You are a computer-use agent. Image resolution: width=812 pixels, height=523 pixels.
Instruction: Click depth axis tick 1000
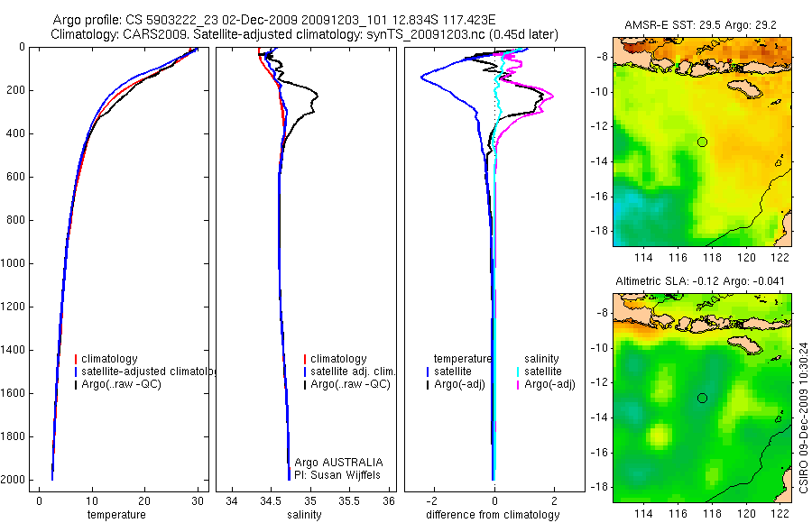click(x=14, y=263)
